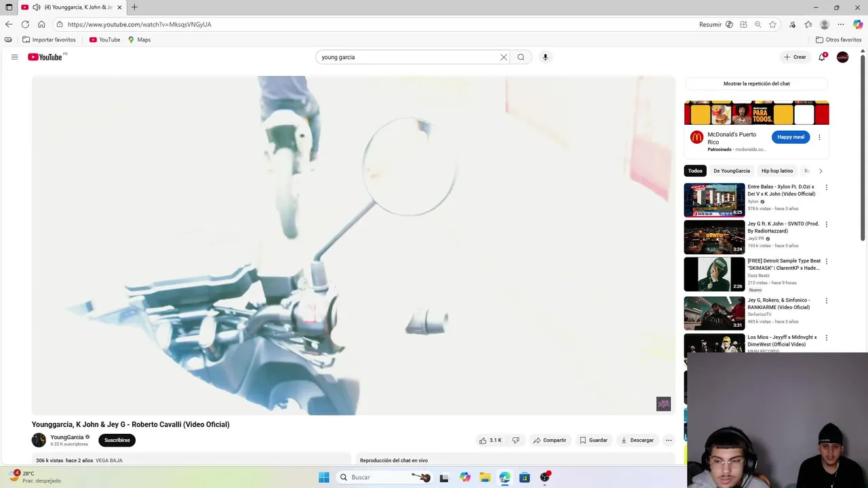Open Microsoft Store from the taskbar
Screen dimensions: 868x488
pyautogui.click(x=524, y=477)
